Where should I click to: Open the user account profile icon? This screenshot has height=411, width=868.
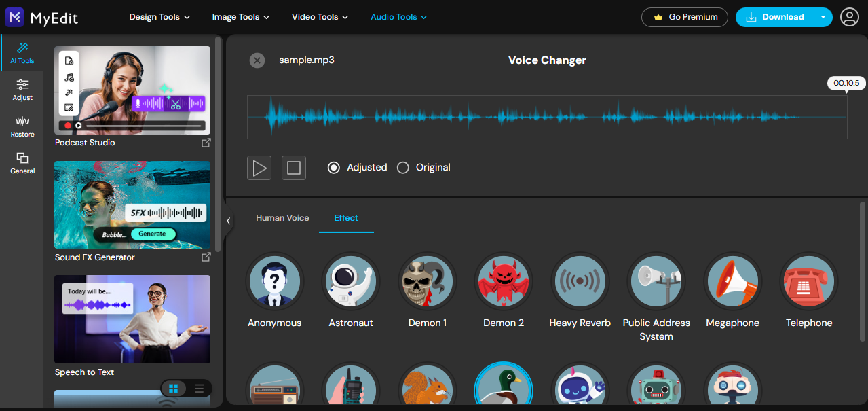tap(850, 17)
